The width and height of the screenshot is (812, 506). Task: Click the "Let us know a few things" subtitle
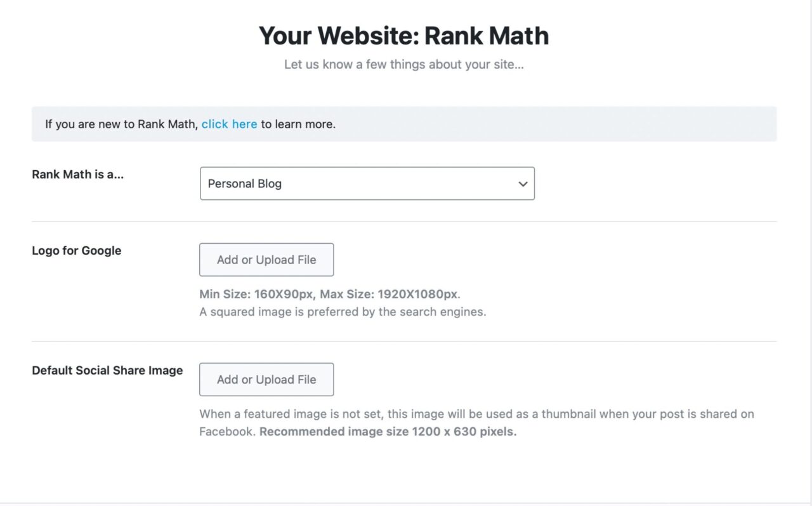pyautogui.click(x=403, y=65)
